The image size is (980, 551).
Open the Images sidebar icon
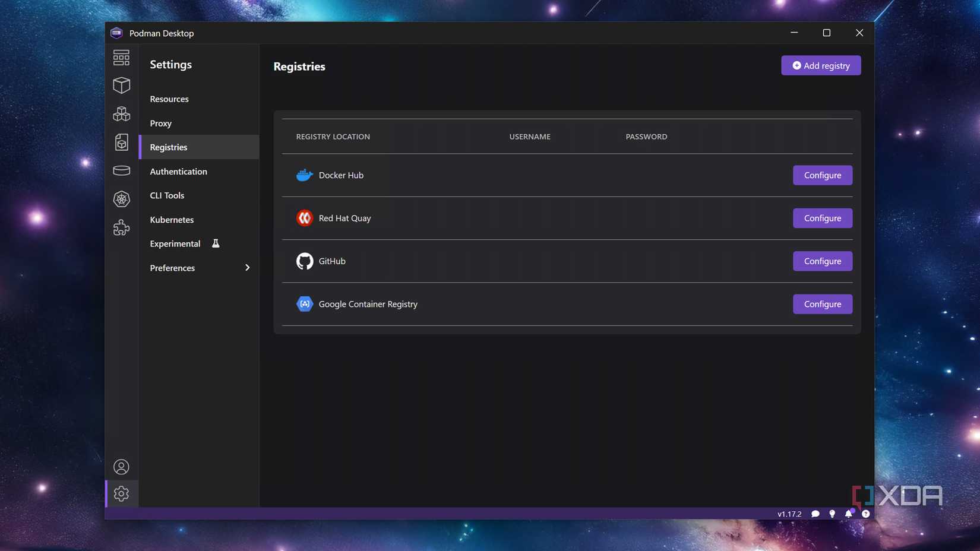click(121, 142)
